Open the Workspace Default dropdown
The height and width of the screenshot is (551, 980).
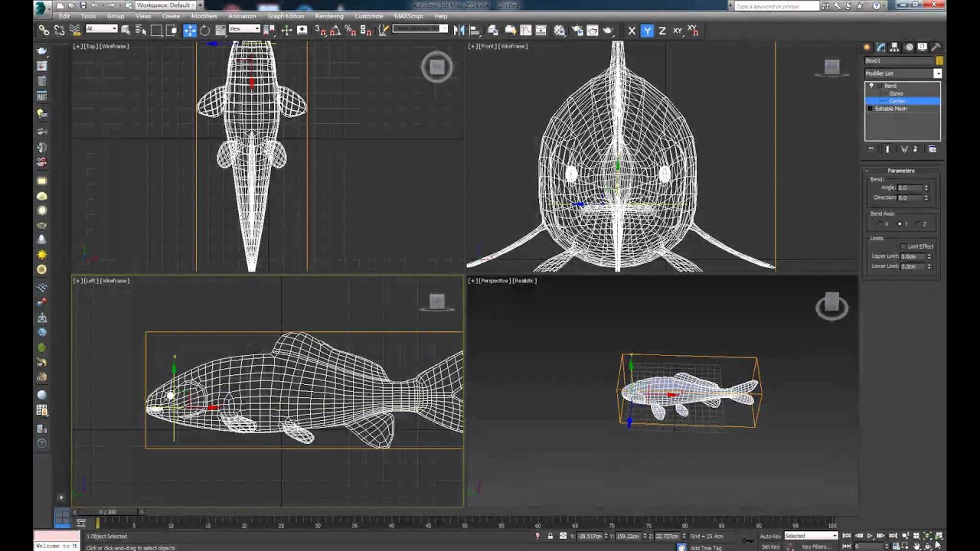click(165, 5)
